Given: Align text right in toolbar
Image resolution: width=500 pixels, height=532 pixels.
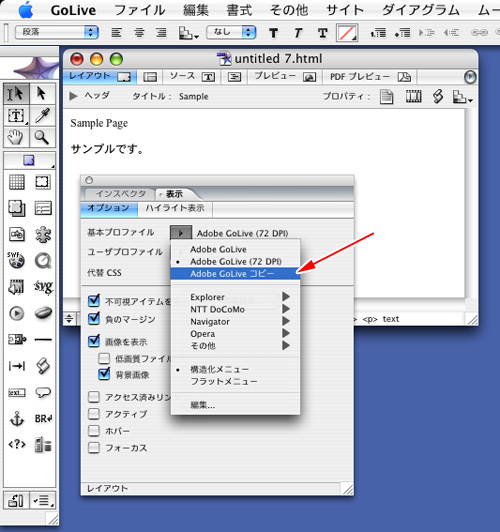Looking at the screenshot, I should pyautogui.click(x=161, y=33).
